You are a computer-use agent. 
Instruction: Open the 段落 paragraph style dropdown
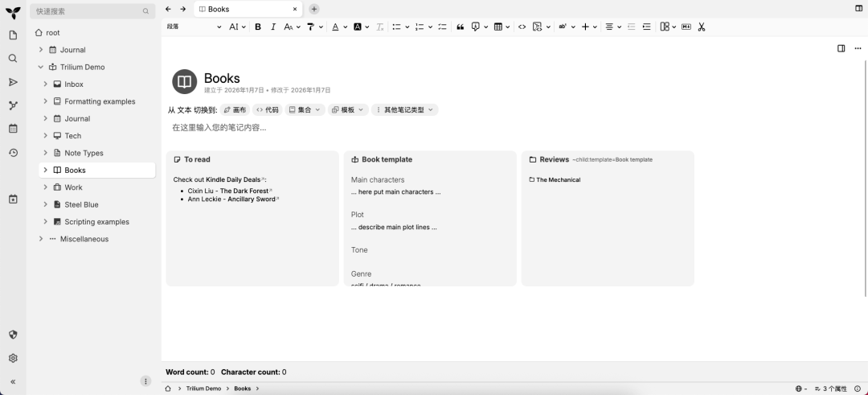(194, 27)
